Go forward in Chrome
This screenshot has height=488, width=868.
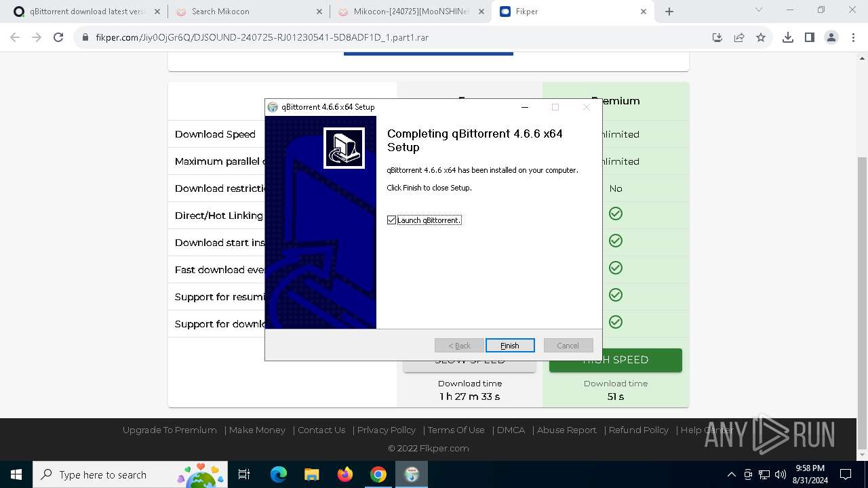[x=37, y=37]
